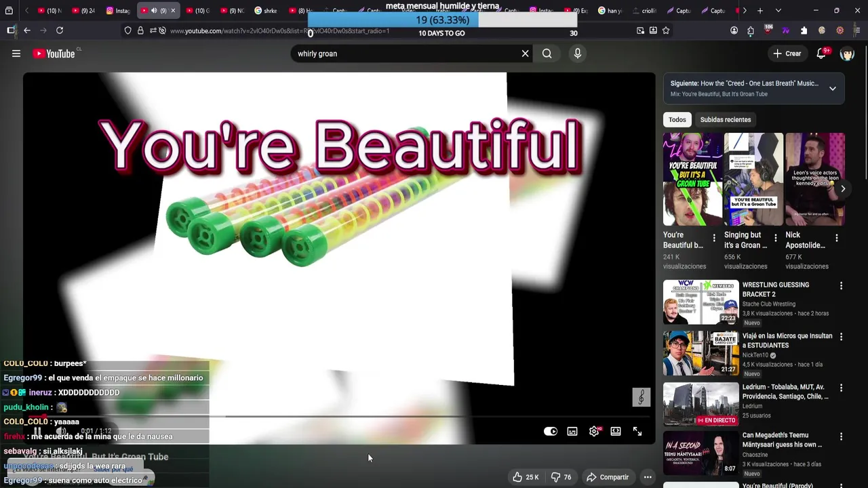
Task: Show next shorts with the arrow
Action: point(843,188)
